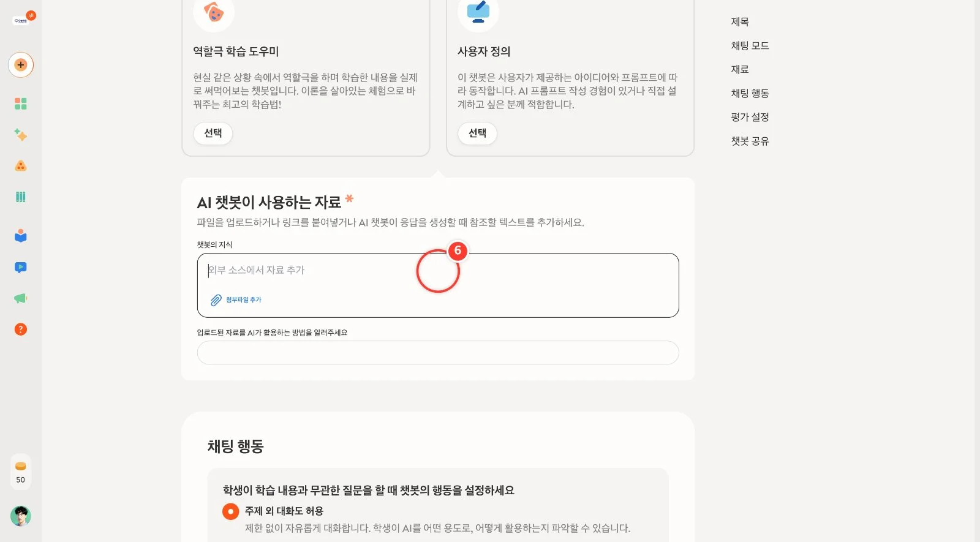Click the field under 업로드된 자료를 AI가 활용하는 방법
The width and height of the screenshot is (980, 542).
tap(438, 353)
